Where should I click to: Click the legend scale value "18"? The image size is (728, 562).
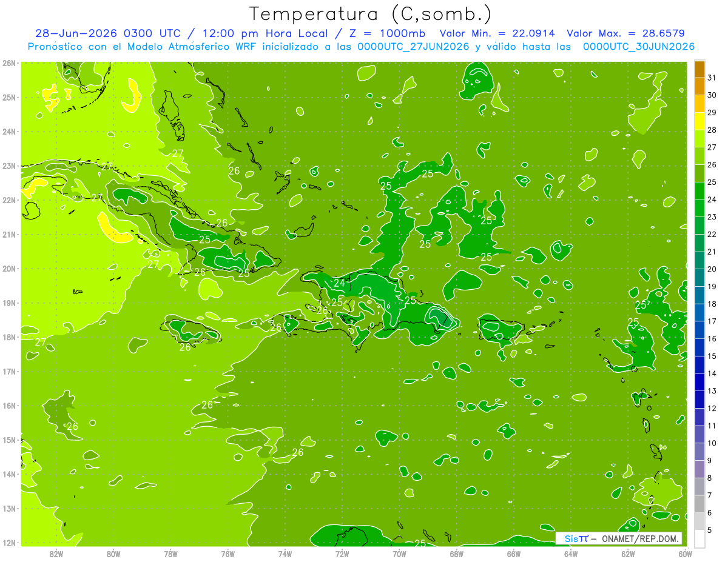coord(712,304)
